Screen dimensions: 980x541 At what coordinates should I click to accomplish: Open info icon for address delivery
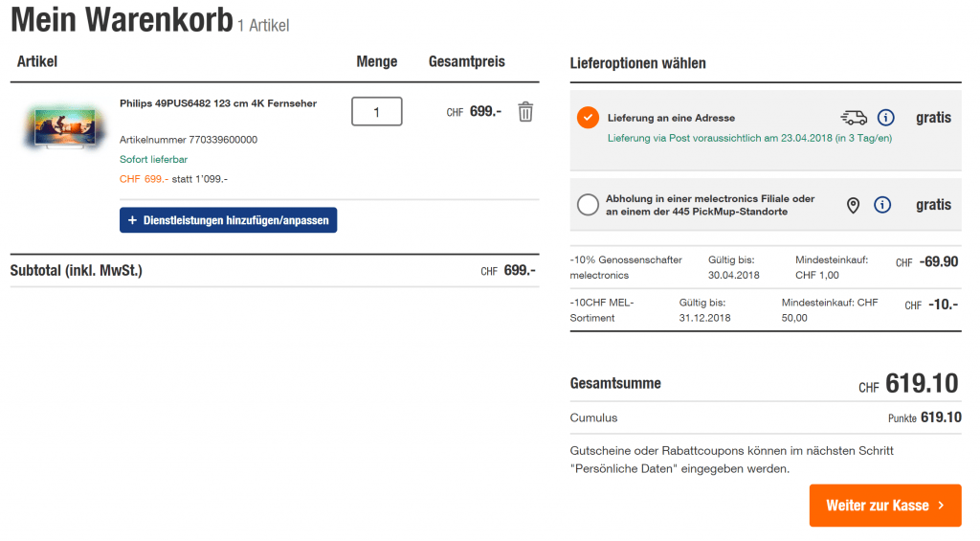(x=885, y=118)
